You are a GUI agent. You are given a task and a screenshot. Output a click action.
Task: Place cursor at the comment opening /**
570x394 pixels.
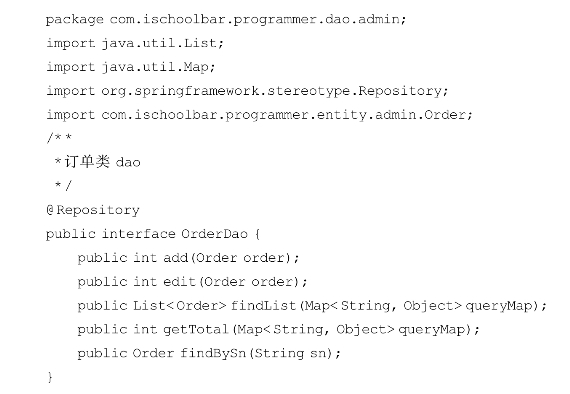[59, 138]
